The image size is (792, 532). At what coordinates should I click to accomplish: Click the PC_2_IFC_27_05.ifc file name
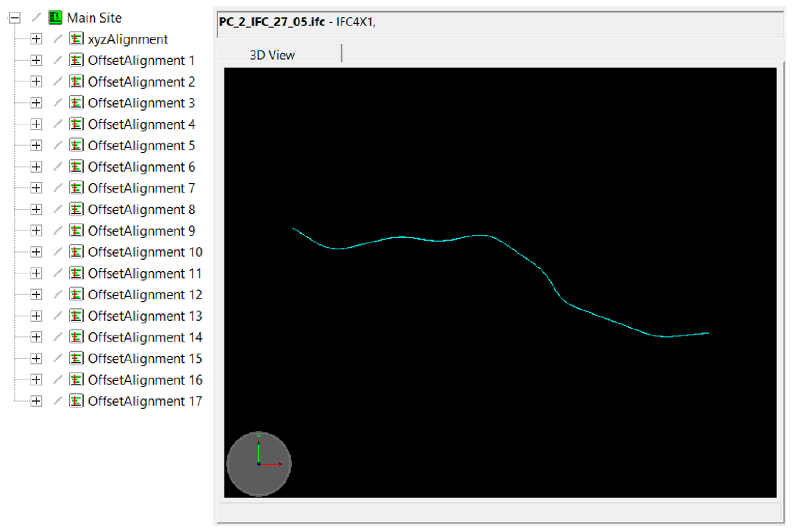pyautogui.click(x=272, y=22)
